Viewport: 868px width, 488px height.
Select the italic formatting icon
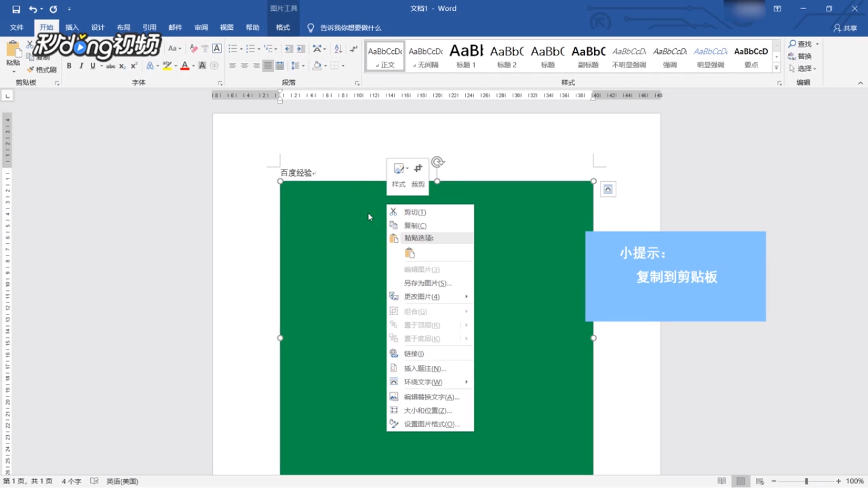(80, 65)
